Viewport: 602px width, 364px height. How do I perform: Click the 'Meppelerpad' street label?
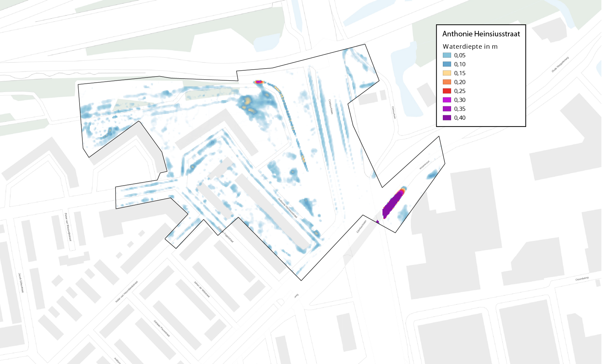pyautogui.click(x=424, y=165)
